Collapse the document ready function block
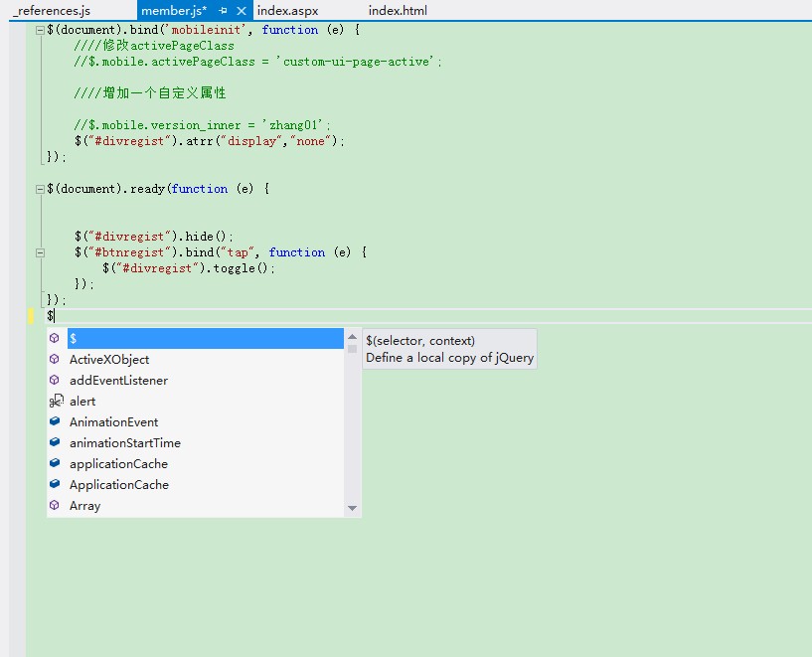Screen dimensions: 812x657 coord(40,189)
